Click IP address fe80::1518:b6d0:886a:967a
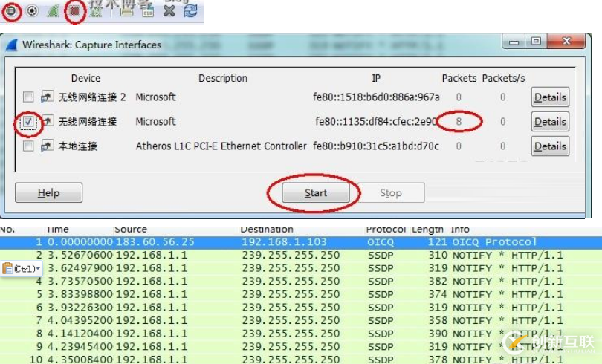The height and width of the screenshot is (364, 602). (x=376, y=97)
